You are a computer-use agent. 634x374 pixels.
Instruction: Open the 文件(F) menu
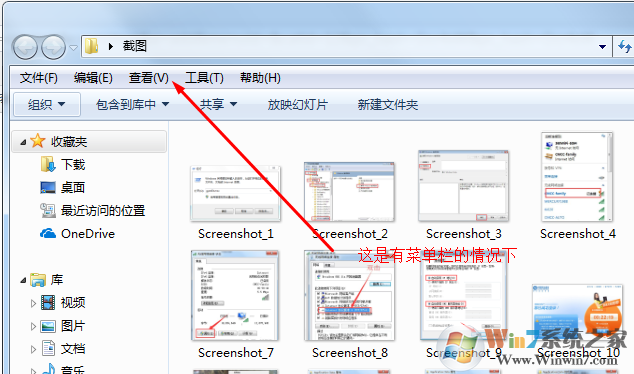pyautogui.click(x=39, y=78)
